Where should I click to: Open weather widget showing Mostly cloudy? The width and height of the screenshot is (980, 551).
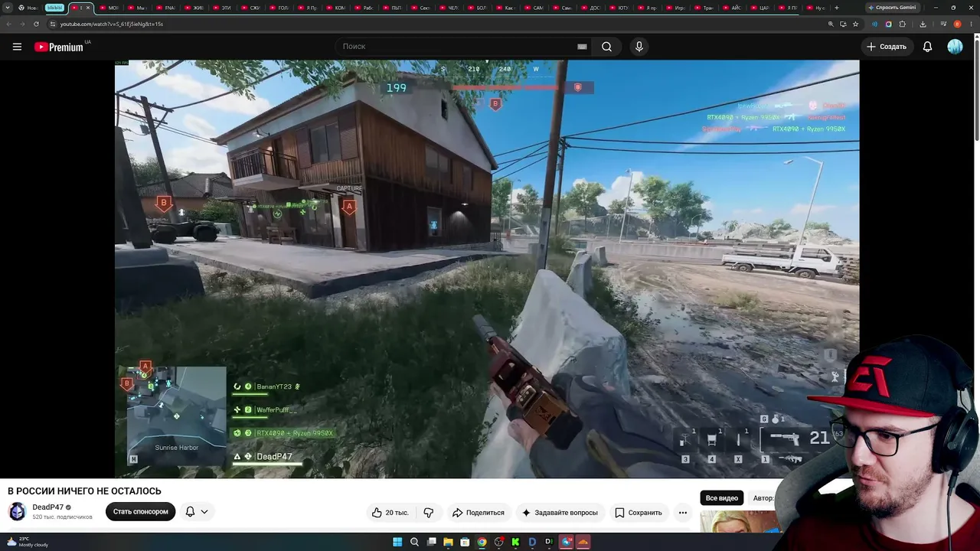(28, 542)
